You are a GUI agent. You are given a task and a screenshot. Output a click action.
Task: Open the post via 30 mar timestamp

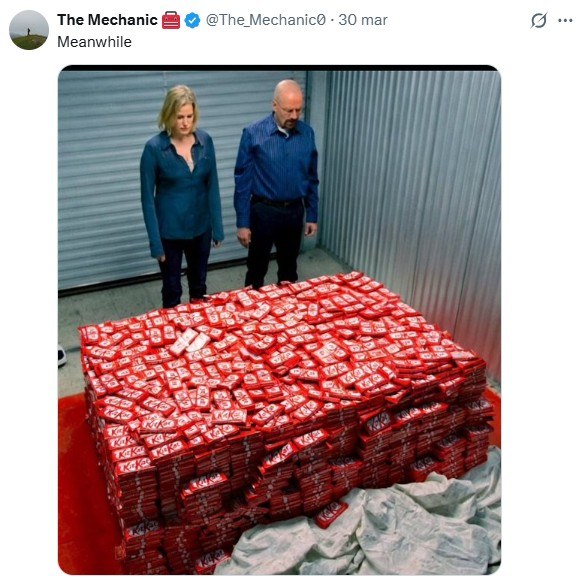[x=363, y=20]
